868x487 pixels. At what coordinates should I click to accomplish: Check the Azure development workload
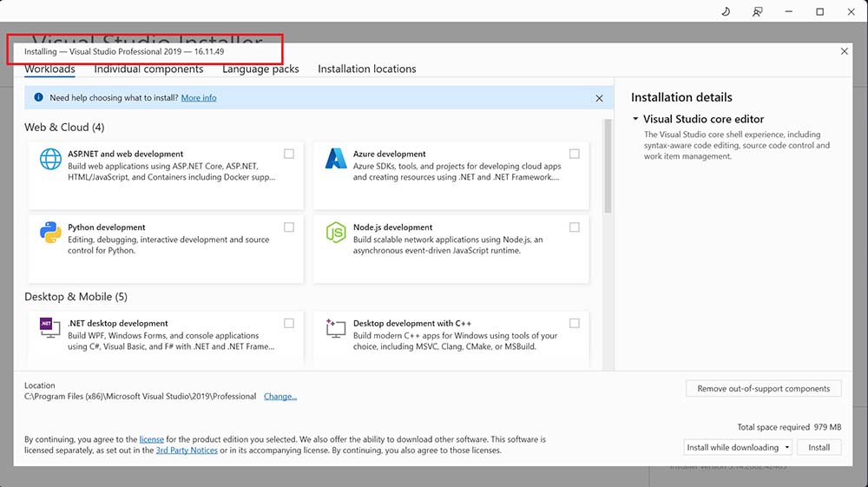click(575, 154)
